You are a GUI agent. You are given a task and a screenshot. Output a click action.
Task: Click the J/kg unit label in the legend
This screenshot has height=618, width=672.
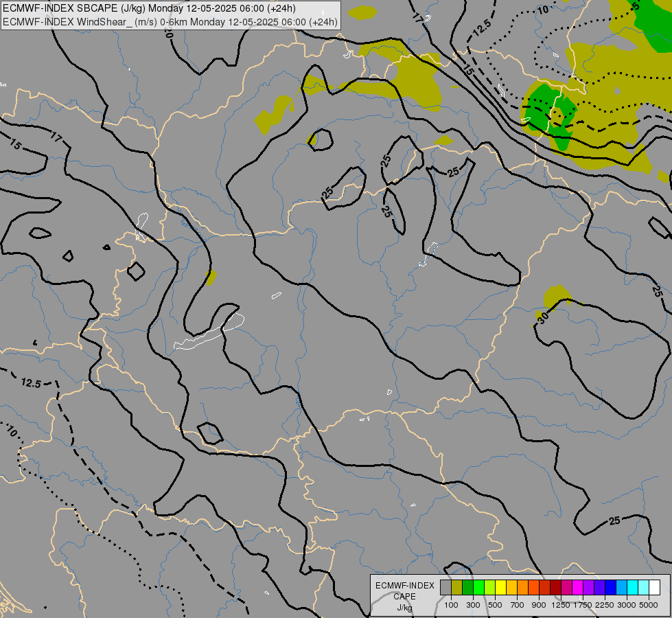click(x=404, y=608)
